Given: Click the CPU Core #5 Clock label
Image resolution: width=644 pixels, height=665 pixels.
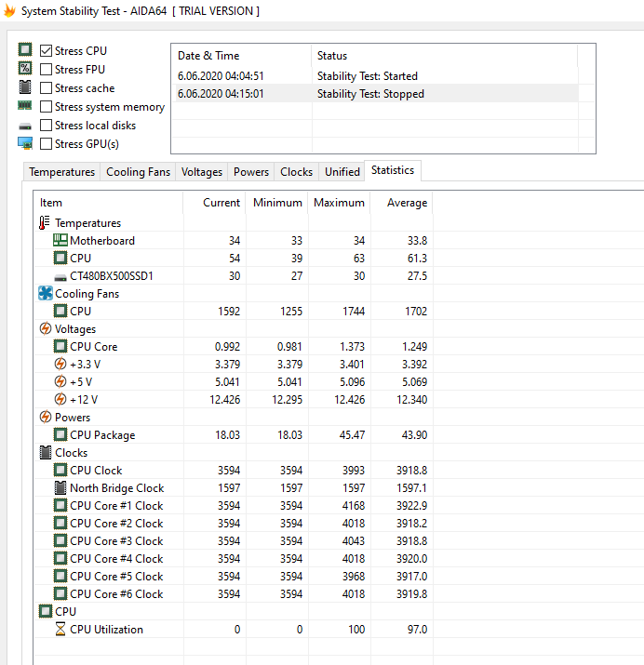Looking at the screenshot, I should [x=116, y=577].
